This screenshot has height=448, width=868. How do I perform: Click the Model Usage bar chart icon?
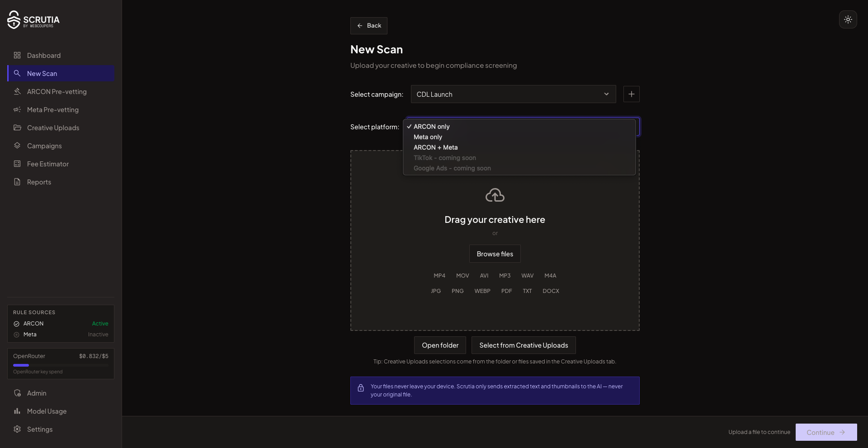click(x=17, y=411)
